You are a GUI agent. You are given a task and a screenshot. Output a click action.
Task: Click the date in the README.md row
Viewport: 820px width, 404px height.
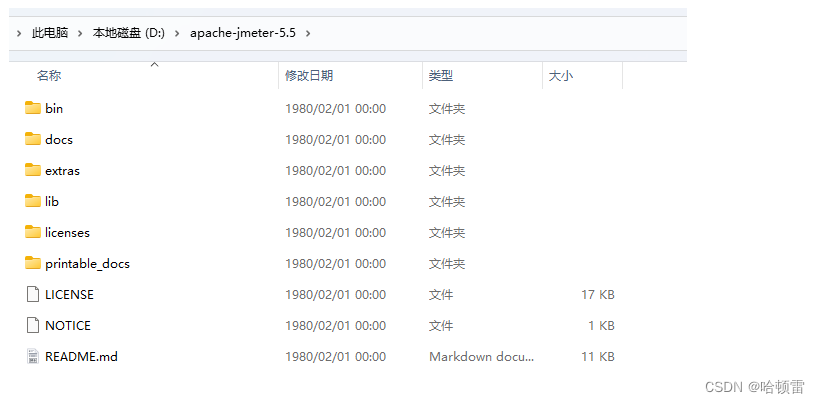pos(335,357)
